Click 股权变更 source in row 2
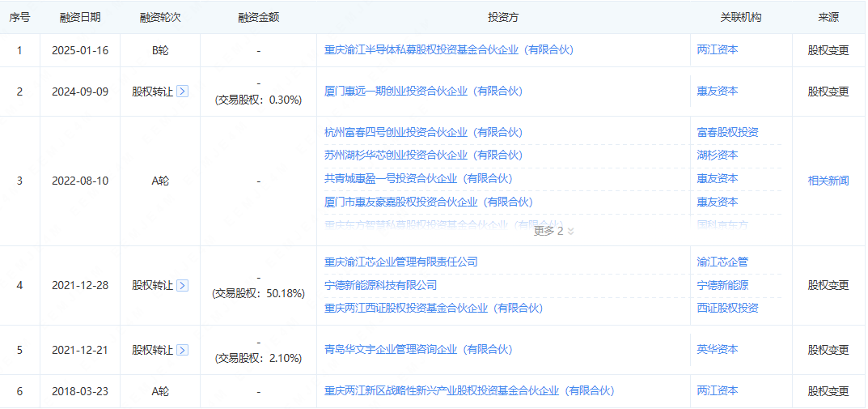This screenshot has width=868, height=409. (828, 92)
